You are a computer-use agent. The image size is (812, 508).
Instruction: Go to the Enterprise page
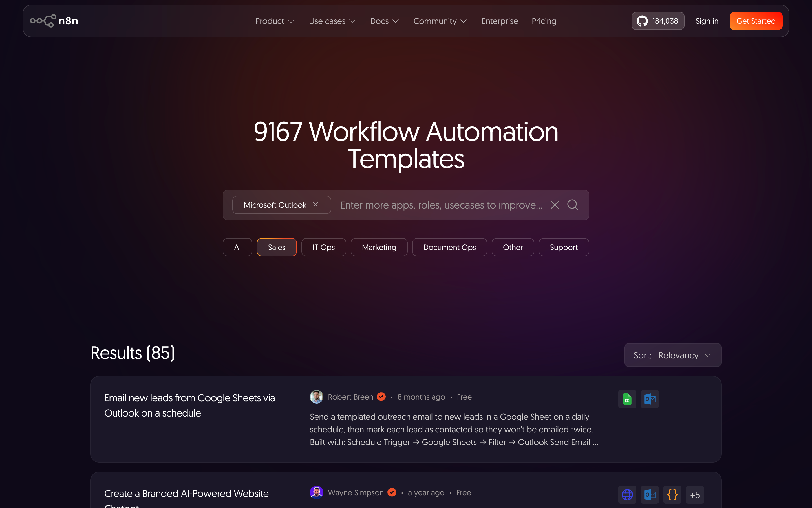pos(500,21)
